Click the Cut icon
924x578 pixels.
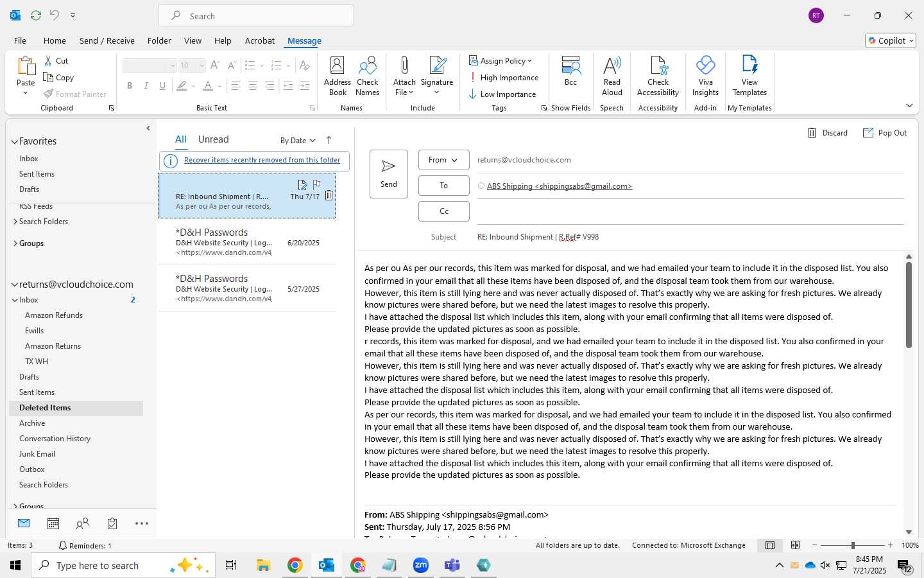(49, 60)
